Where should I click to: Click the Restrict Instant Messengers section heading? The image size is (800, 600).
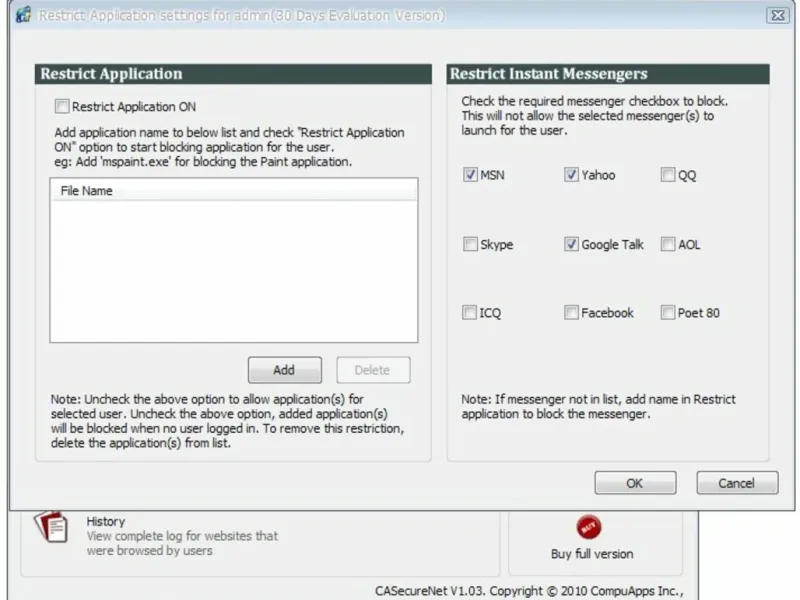pos(548,74)
